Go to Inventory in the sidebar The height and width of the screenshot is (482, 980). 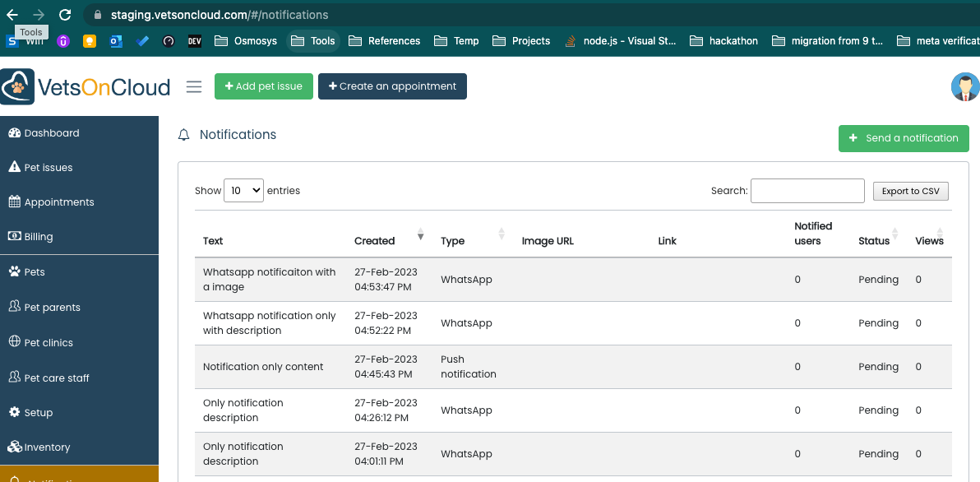point(47,447)
